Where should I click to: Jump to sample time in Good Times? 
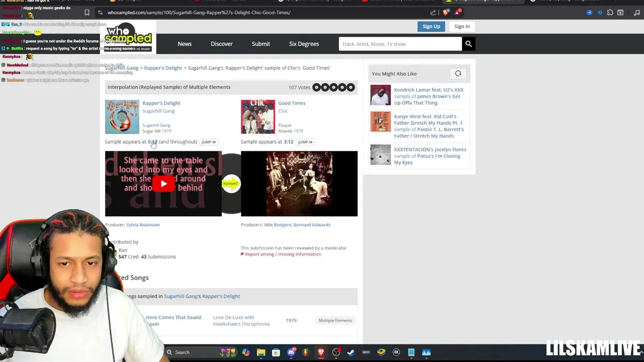click(305, 142)
